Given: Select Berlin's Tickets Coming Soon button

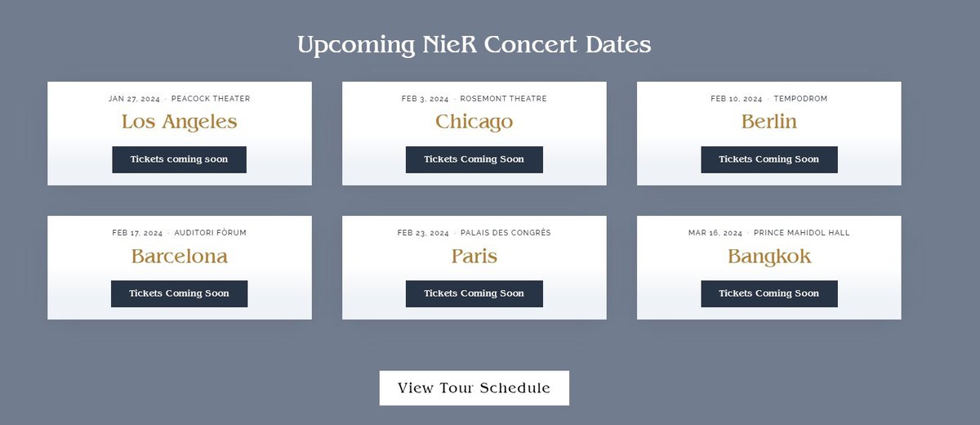Looking at the screenshot, I should (x=768, y=159).
